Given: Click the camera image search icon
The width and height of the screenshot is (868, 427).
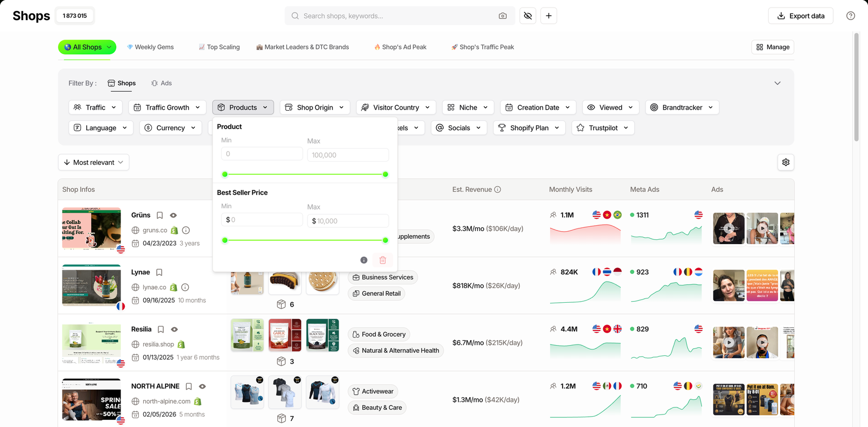Looking at the screenshot, I should 502,16.
